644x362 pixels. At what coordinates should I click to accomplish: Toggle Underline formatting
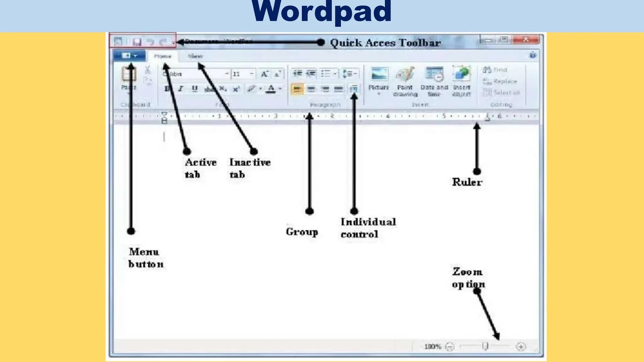click(195, 89)
